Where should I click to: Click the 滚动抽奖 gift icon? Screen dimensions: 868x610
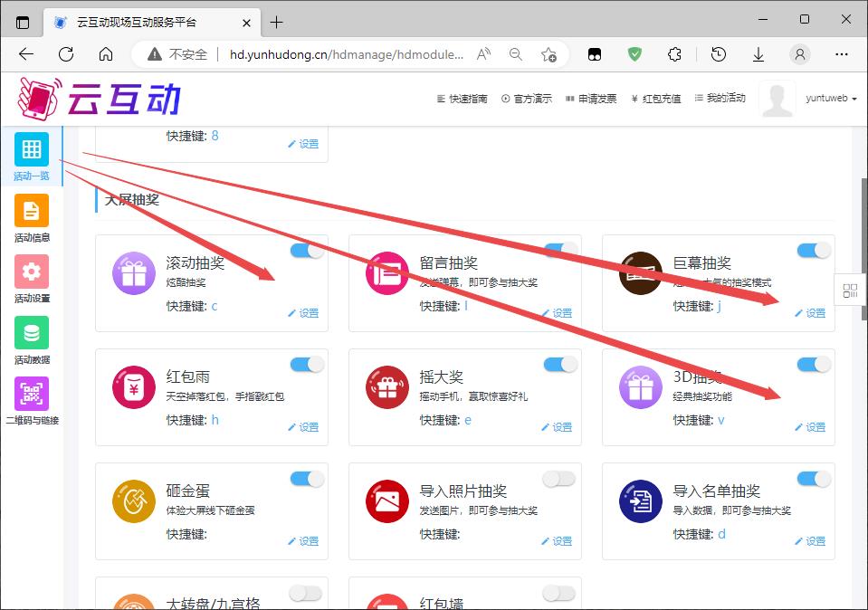click(134, 273)
